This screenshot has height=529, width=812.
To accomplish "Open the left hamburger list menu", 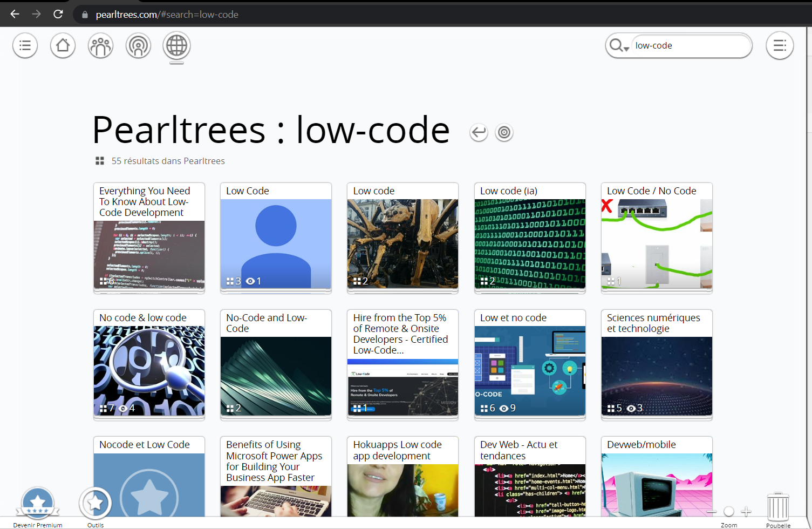I will coord(25,45).
